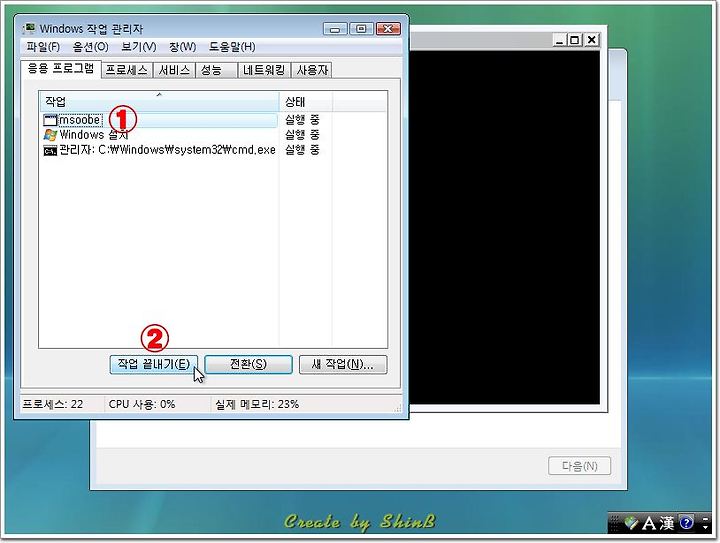Image resolution: width=720 pixels, height=543 pixels.
Task: Close the Task Manager window
Action: click(388, 29)
